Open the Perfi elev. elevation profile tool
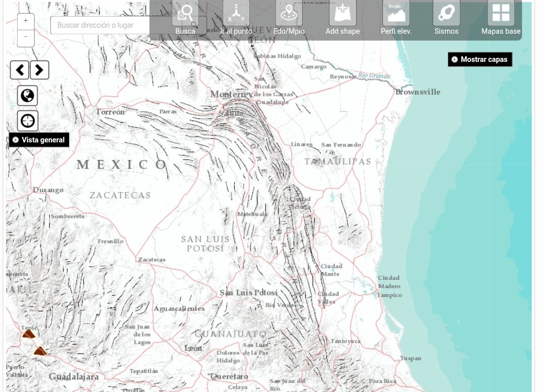 pos(396,18)
